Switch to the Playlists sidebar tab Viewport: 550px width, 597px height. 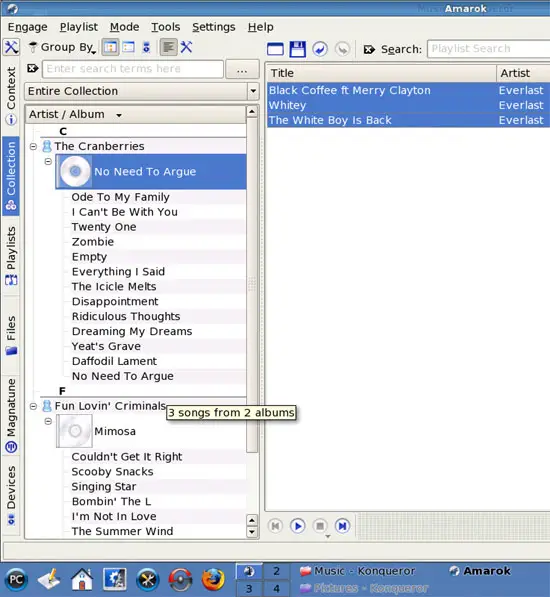(x=11, y=256)
